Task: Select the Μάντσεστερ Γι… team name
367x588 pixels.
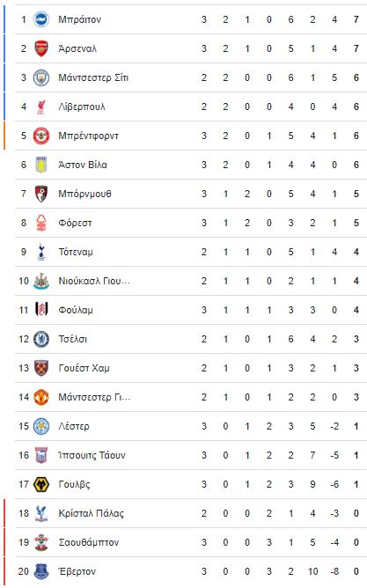Action: tap(94, 397)
